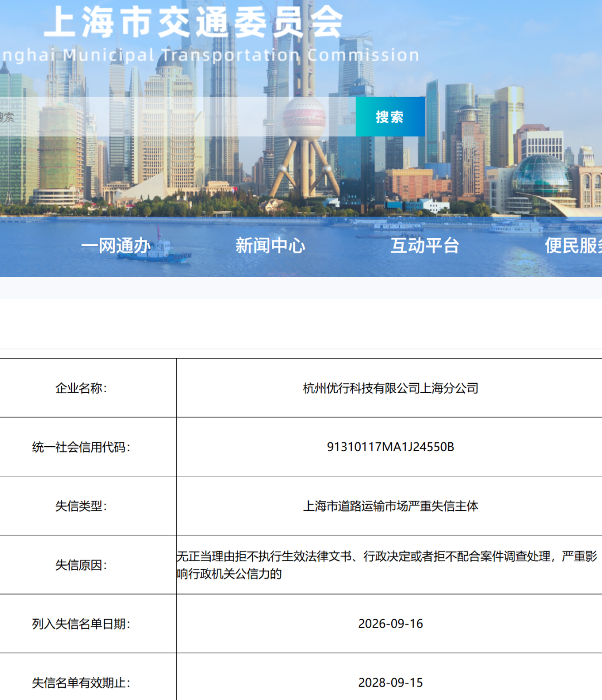Click the 失信类型 value cell text
The width and height of the screenshot is (602, 700).
pos(391,506)
